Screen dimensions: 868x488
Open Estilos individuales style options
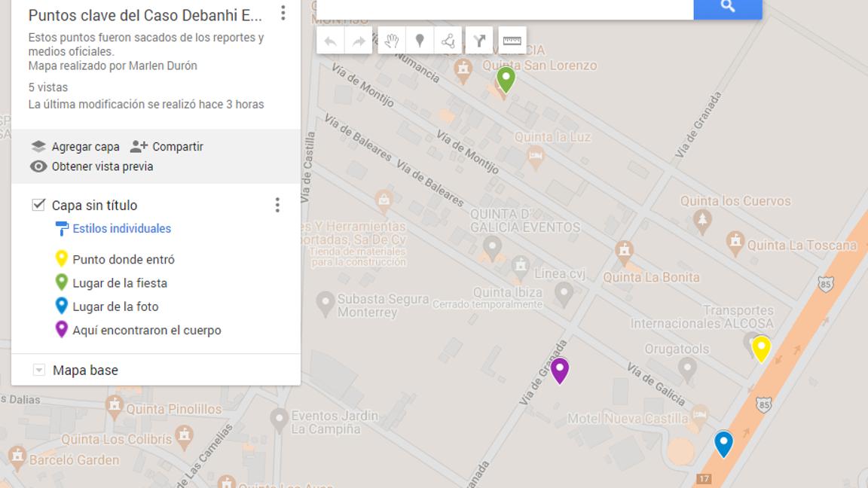pos(121,229)
